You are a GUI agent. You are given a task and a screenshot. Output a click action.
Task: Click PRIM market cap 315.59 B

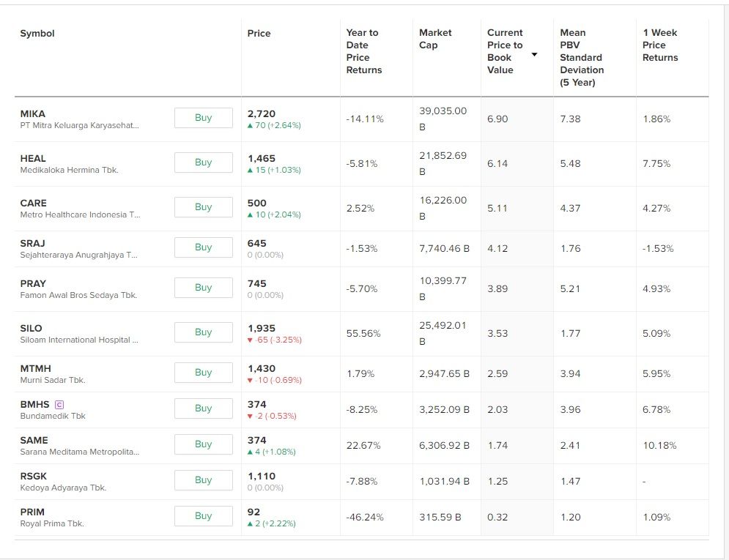440,518
